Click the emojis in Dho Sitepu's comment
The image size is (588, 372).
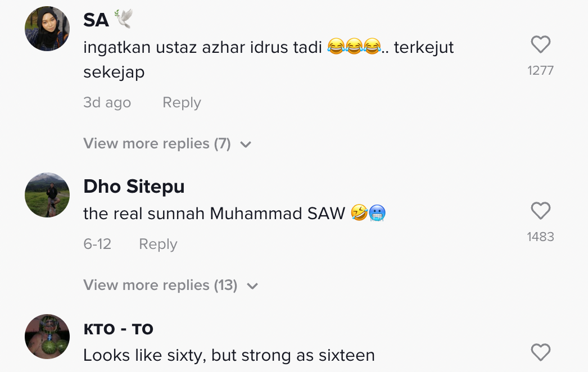coord(368,214)
